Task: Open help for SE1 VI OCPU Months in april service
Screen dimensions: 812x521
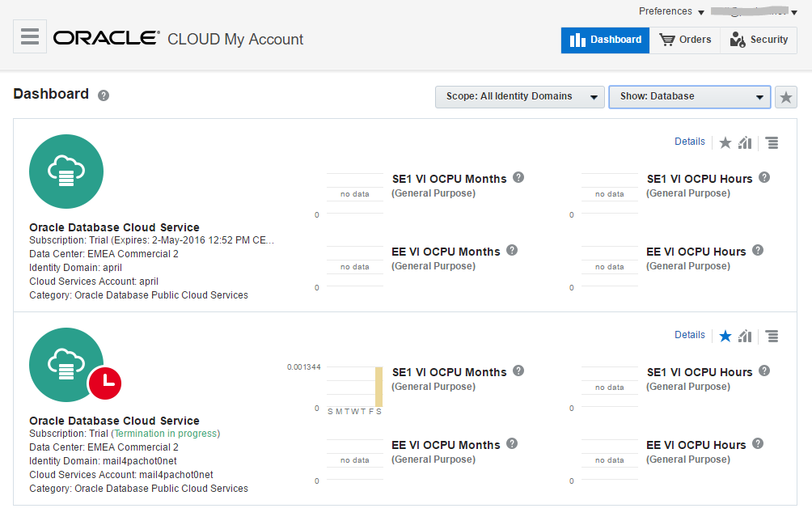Action: pos(518,178)
